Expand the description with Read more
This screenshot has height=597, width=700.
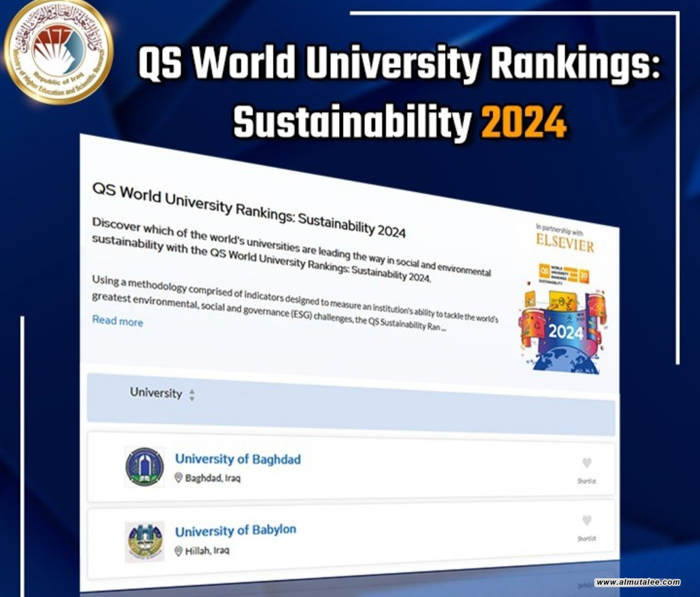click(x=117, y=321)
